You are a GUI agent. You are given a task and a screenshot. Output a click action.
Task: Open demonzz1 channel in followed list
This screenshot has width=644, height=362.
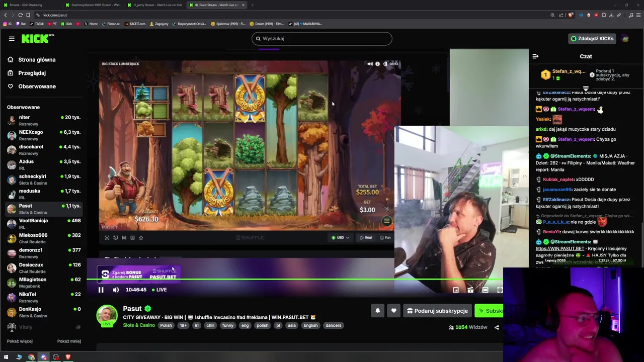(43, 252)
